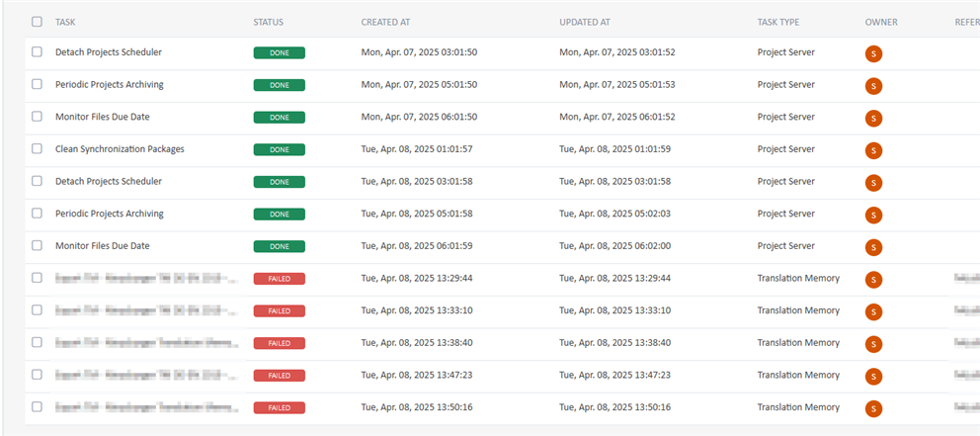Select the checkbox of the failed task at 13:50:16
Screen dimensions: 980x436
(37, 406)
